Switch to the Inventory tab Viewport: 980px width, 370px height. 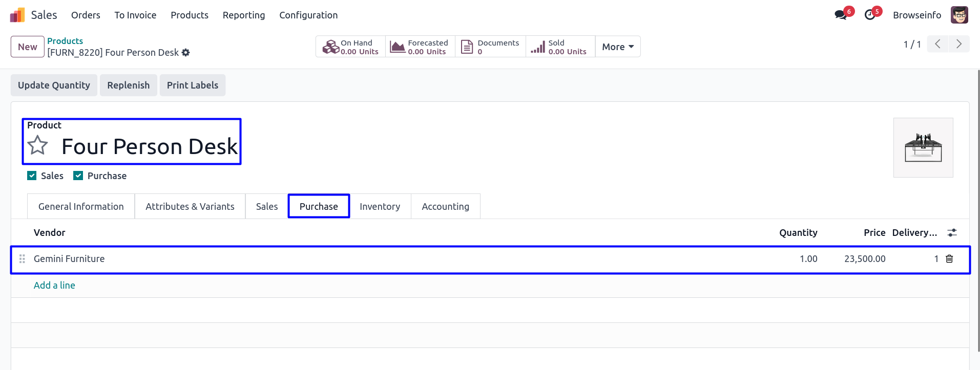[x=380, y=207]
